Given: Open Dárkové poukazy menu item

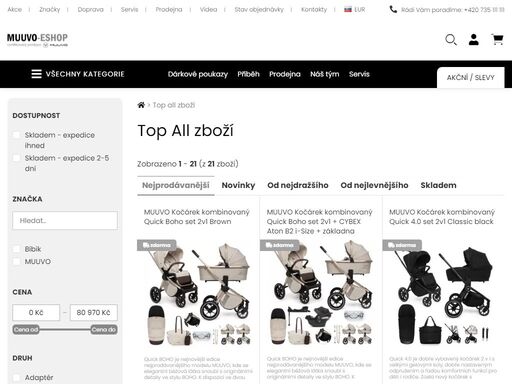Looking at the screenshot, I should (198, 74).
